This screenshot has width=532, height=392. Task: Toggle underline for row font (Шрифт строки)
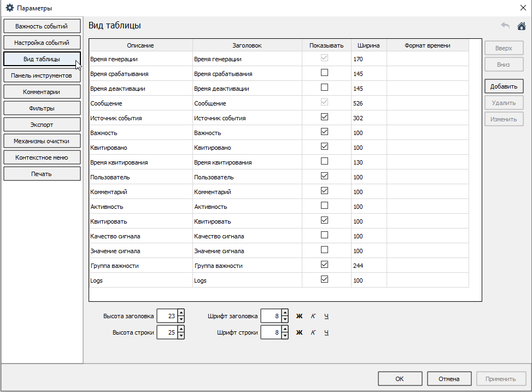[x=326, y=332]
